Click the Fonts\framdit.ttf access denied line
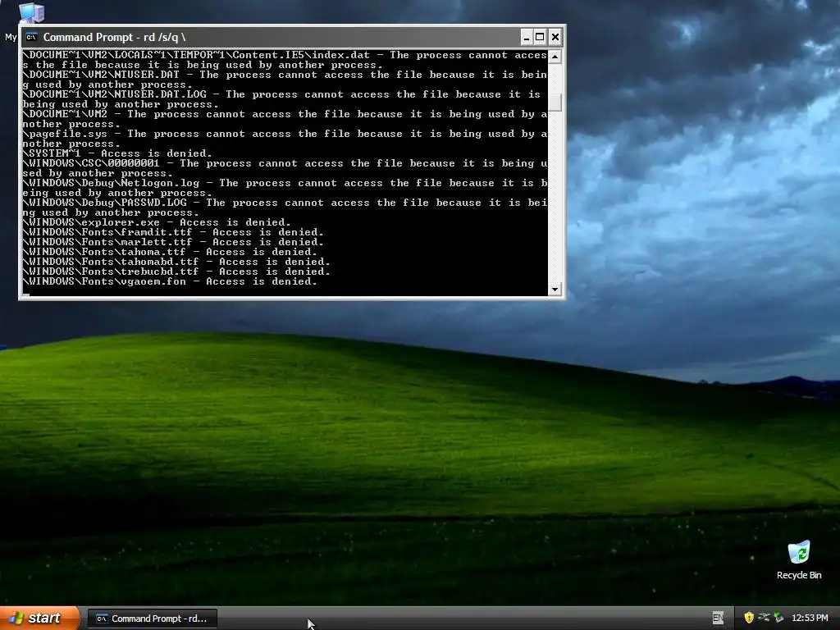Viewport: 840px width, 630px height. [x=173, y=232]
